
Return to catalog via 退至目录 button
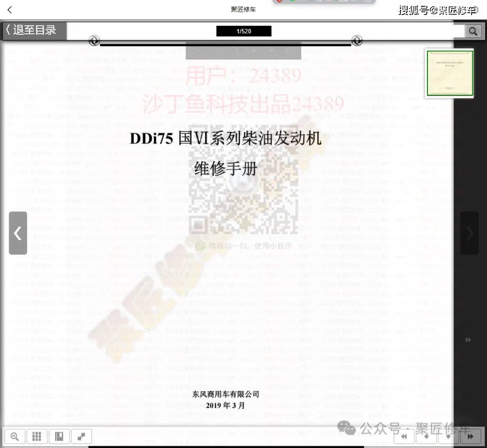pos(34,30)
